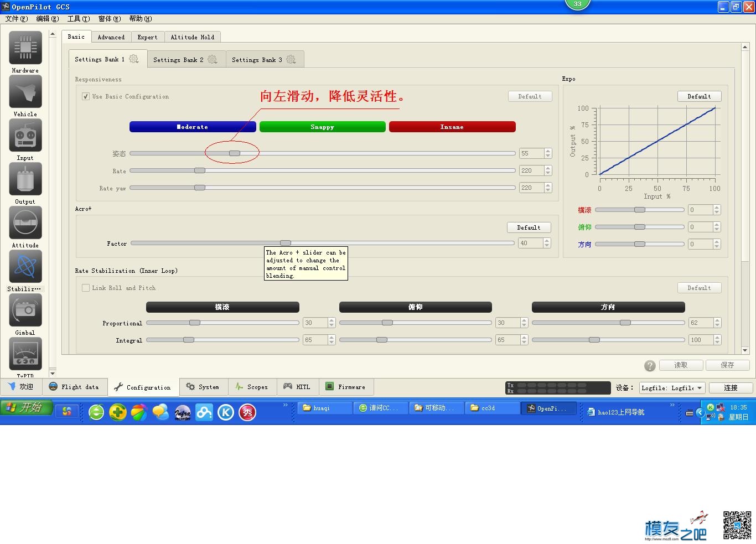Image resolution: width=756 pixels, height=544 pixels.
Task: Click the Acro+ Default button
Action: 529,227
